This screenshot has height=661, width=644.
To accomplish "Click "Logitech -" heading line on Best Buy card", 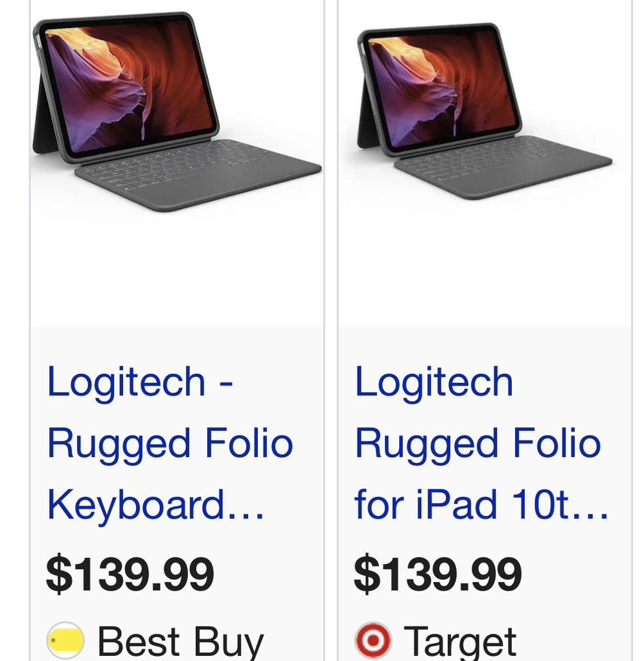I will (x=139, y=382).
